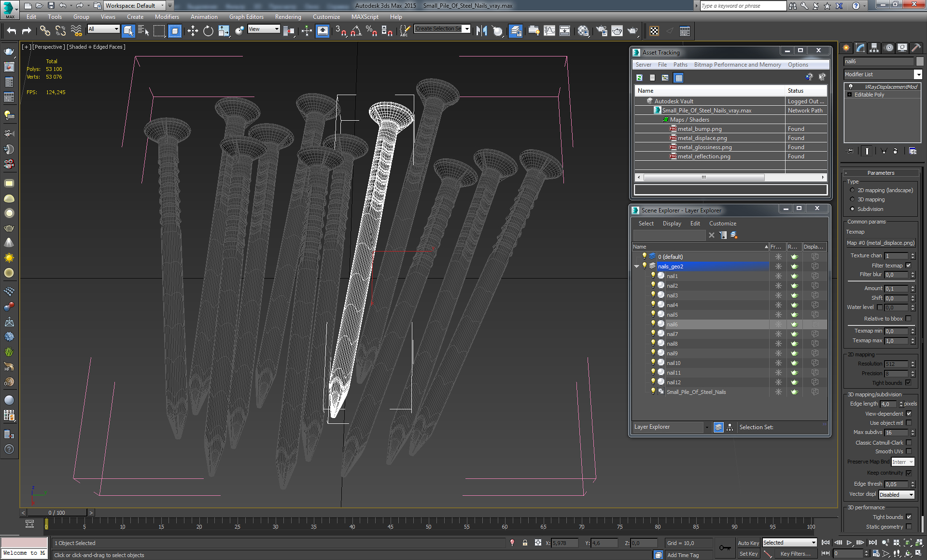Open the Utilities command panel tab

tap(916, 47)
